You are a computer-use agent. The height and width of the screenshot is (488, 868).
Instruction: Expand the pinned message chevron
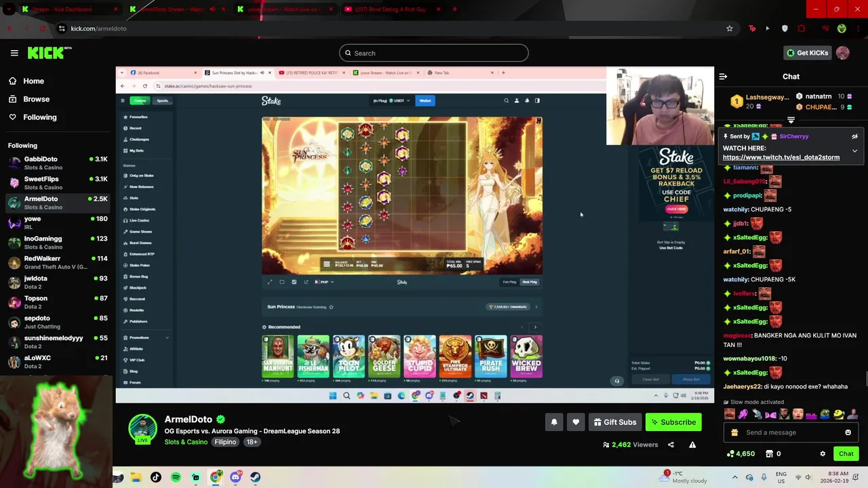click(854, 150)
